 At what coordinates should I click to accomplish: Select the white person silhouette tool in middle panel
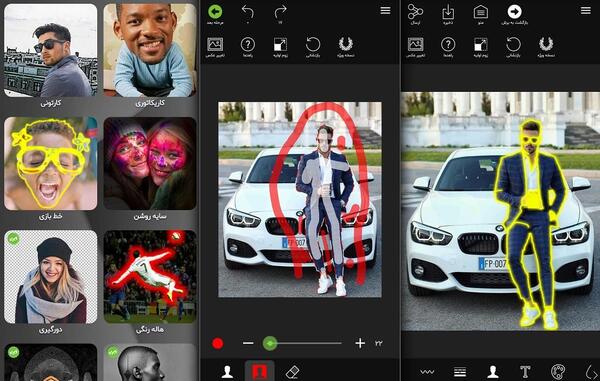click(x=227, y=372)
